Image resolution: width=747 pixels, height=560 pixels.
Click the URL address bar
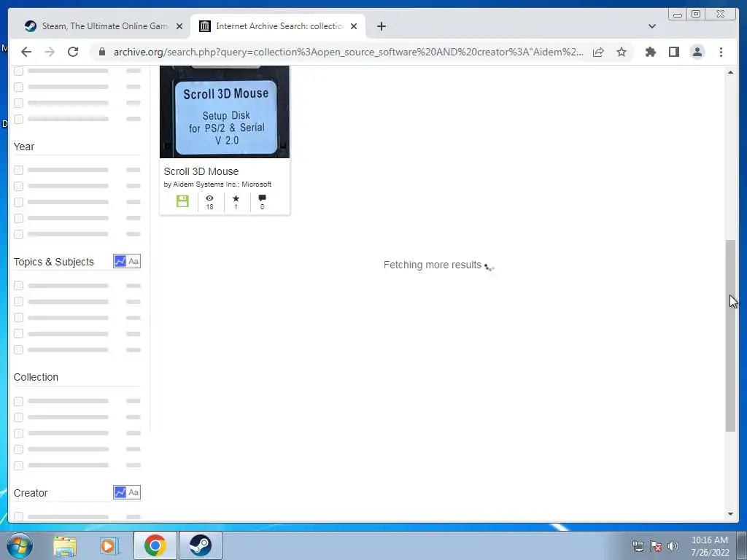pos(348,52)
